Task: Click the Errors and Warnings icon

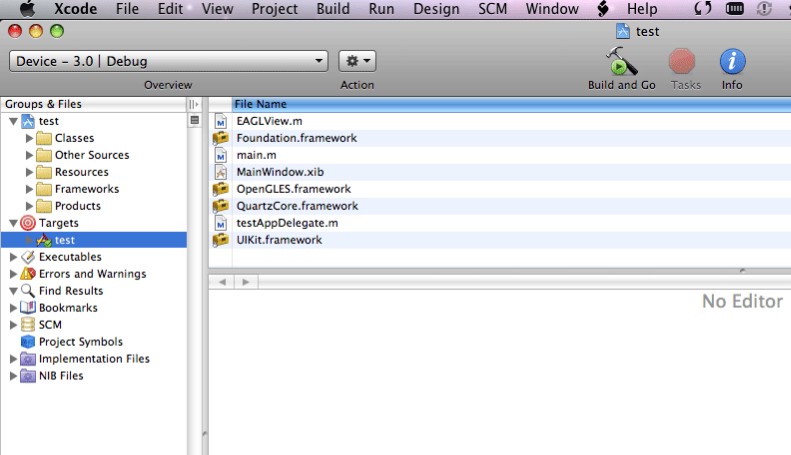Action: click(28, 274)
